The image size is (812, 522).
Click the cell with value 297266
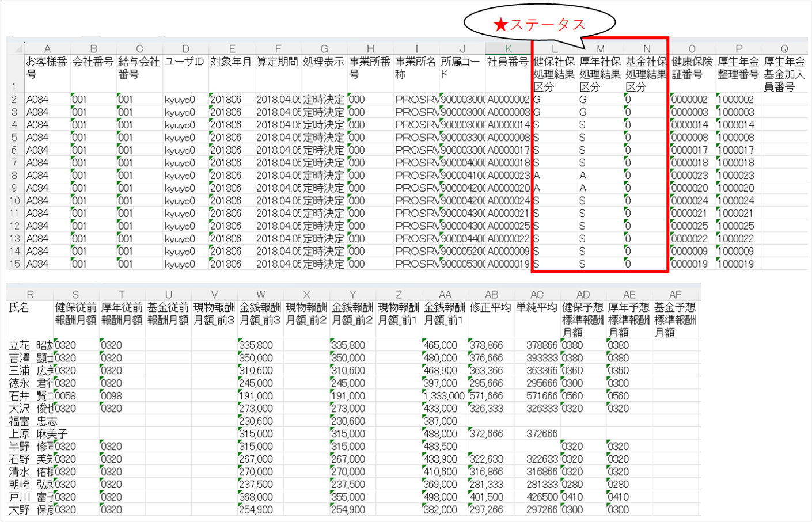click(537, 509)
